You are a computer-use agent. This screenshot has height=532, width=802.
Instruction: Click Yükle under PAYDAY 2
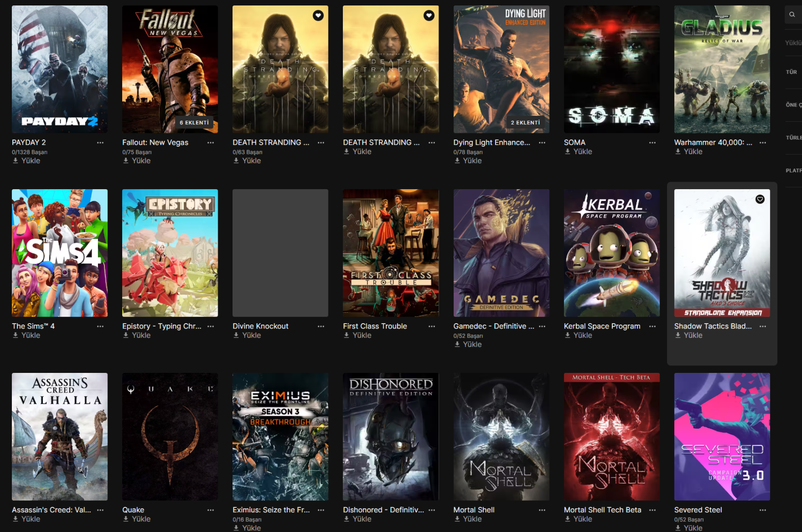click(x=27, y=161)
